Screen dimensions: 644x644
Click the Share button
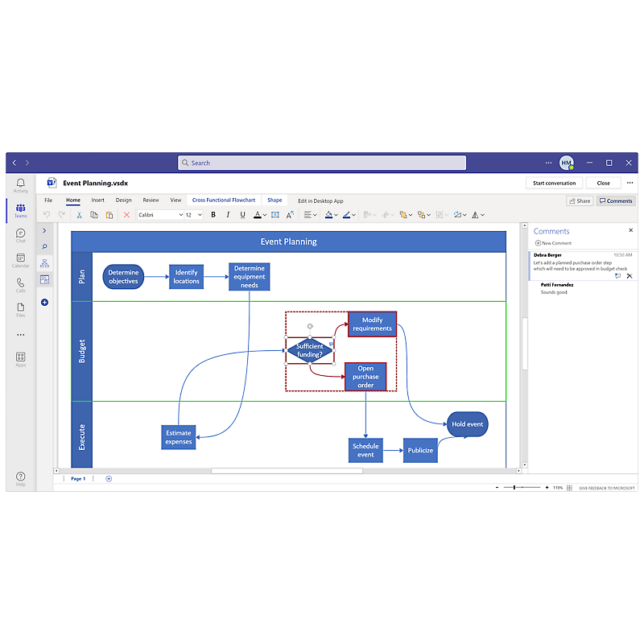tap(580, 200)
